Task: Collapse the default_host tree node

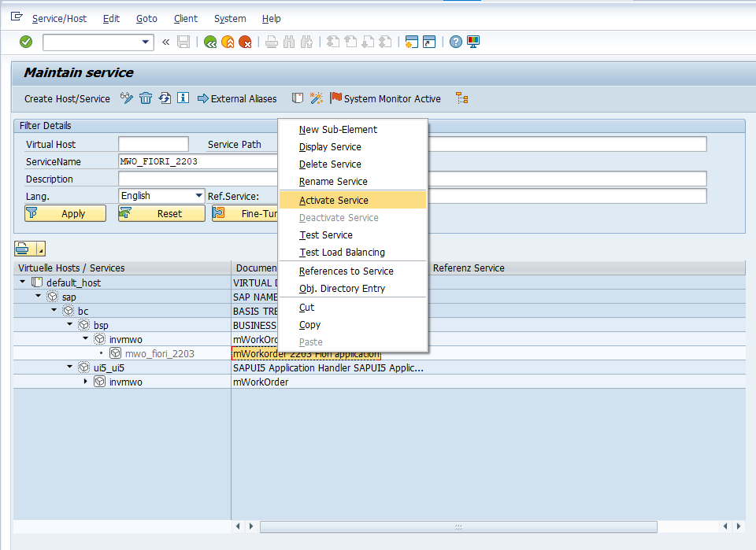Action: (x=23, y=282)
